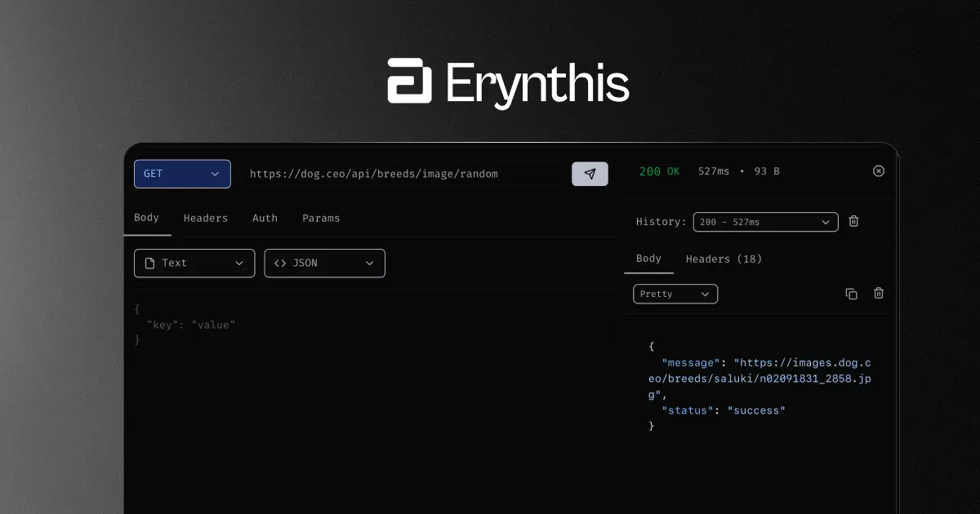Click the request URL input field

400,174
